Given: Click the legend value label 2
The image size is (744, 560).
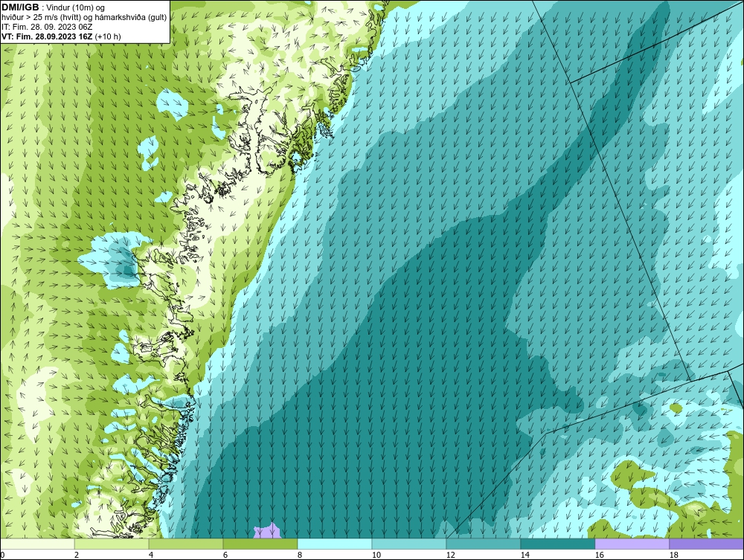Looking at the screenshot, I should pyautogui.click(x=77, y=555).
